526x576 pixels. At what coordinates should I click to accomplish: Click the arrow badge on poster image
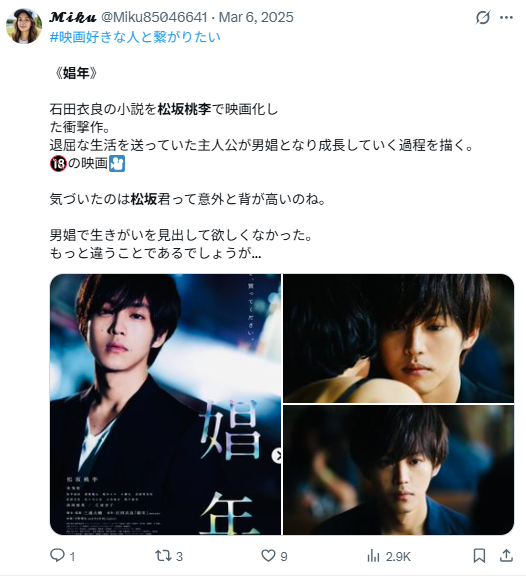pos(277,456)
